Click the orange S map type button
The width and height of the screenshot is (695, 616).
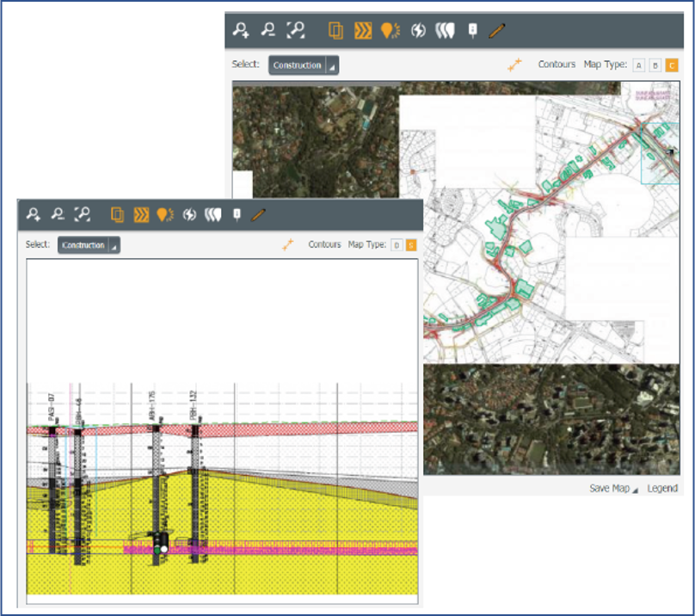411,245
